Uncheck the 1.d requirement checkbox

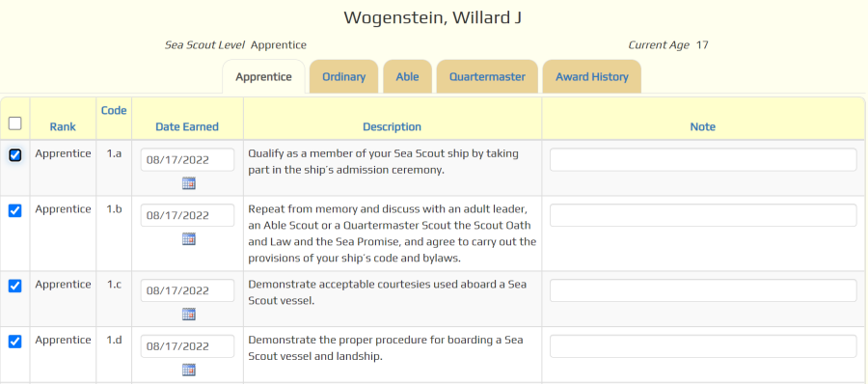[x=15, y=342]
